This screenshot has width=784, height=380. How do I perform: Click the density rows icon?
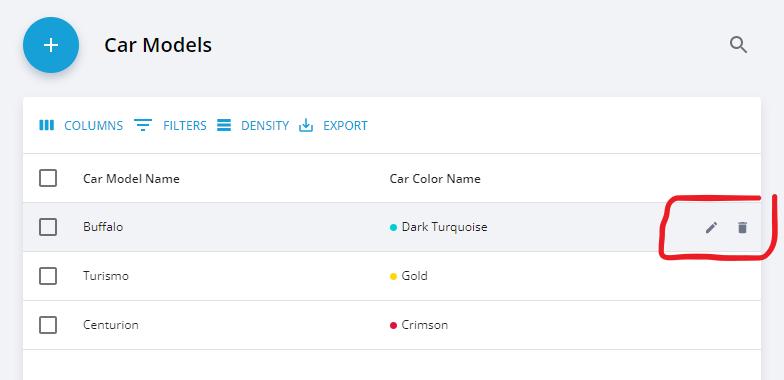(224, 125)
